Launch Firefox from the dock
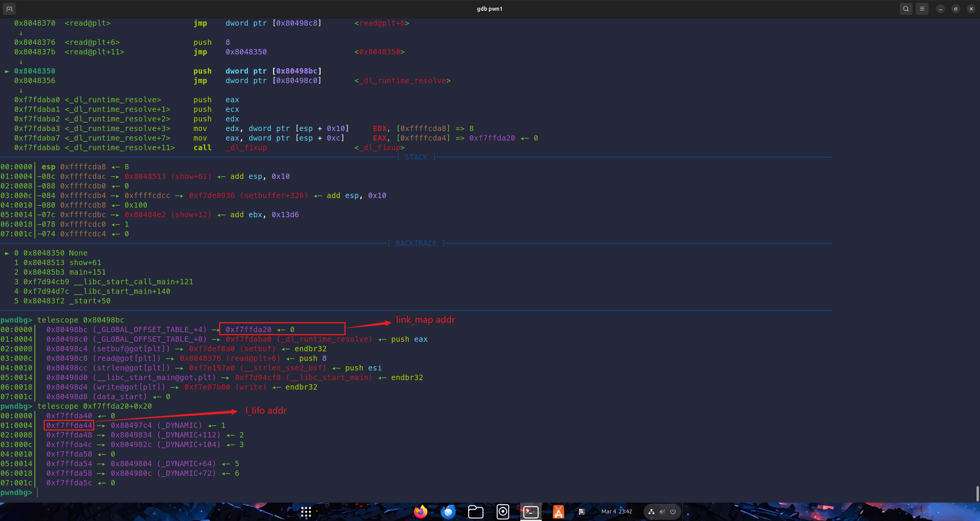980x521 pixels. click(421, 512)
